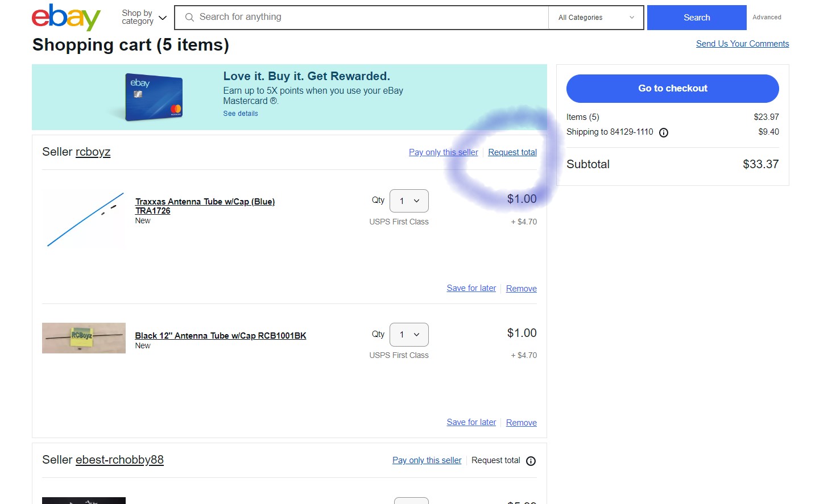Click Request total for rcboyz
The image size is (836, 504).
(512, 152)
